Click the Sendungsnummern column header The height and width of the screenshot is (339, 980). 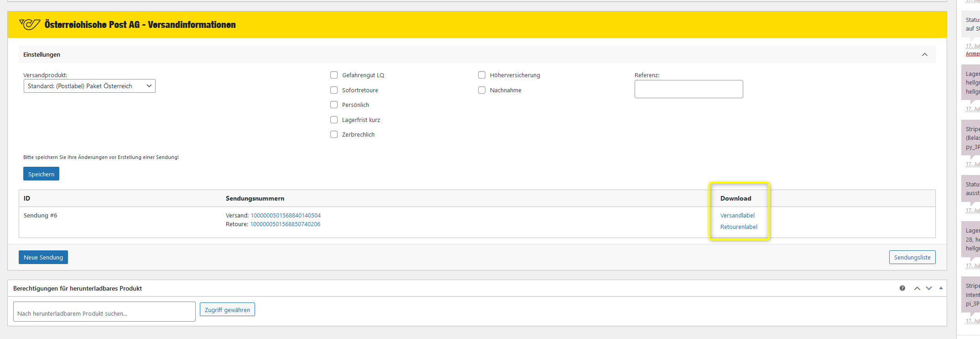[x=255, y=198]
